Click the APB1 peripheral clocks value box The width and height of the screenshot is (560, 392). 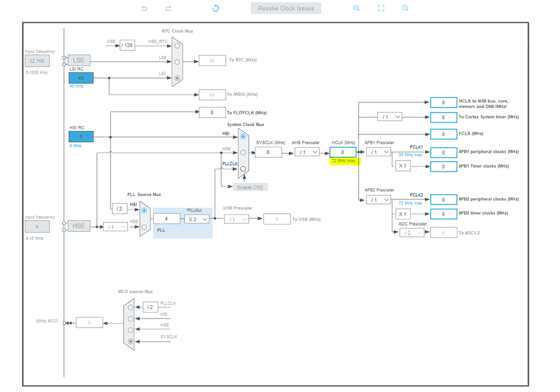coord(443,153)
